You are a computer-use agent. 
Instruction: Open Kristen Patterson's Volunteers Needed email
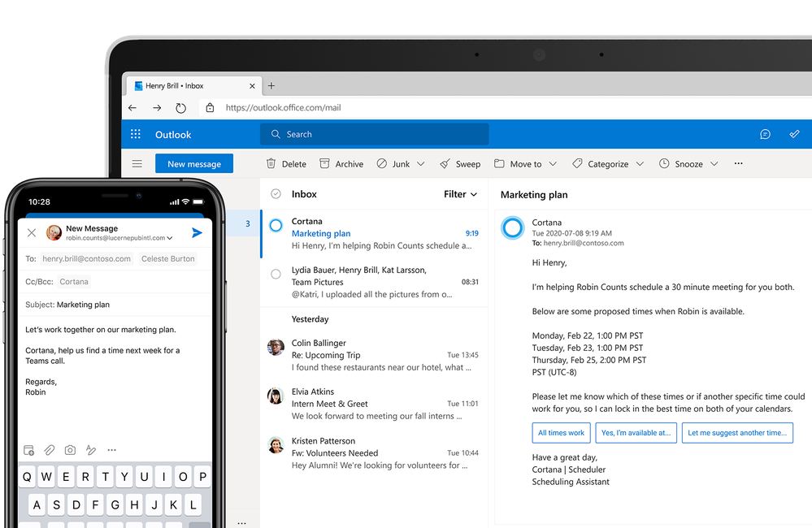375,453
